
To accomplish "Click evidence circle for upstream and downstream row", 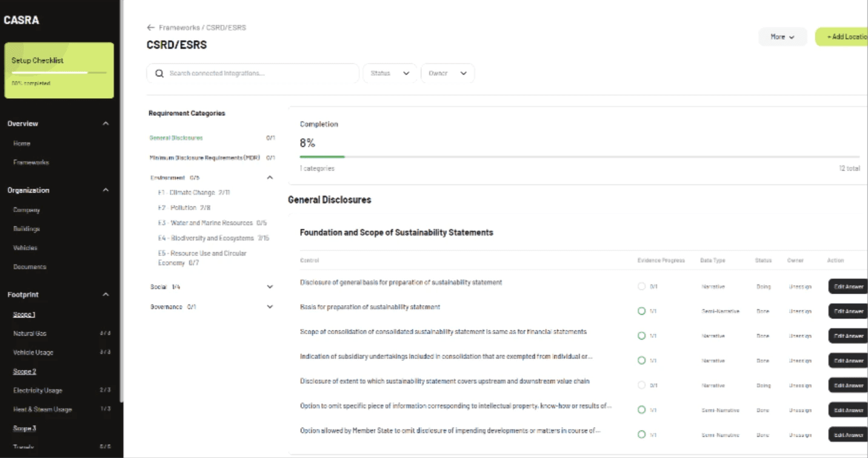I will pyautogui.click(x=641, y=385).
